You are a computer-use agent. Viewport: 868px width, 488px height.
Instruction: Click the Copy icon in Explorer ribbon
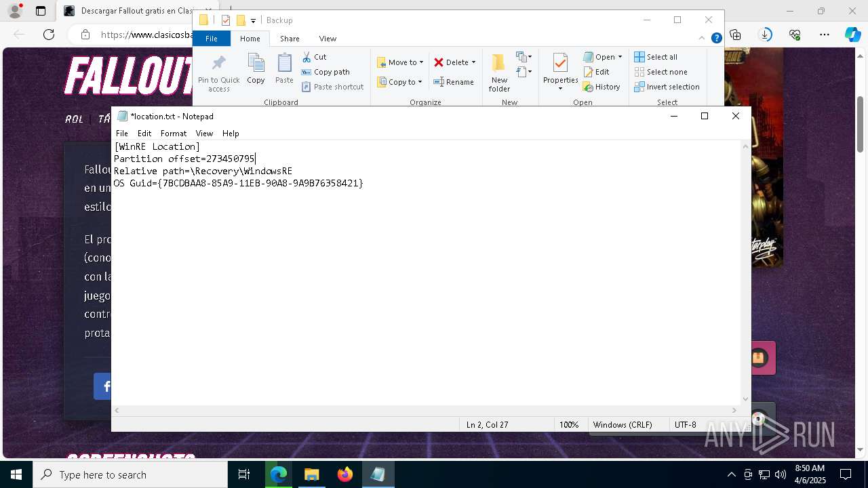[x=256, y=68]
